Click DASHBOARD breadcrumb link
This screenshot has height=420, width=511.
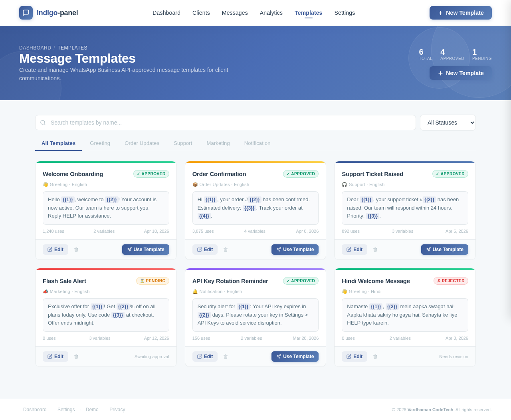[x=35, y=48]
